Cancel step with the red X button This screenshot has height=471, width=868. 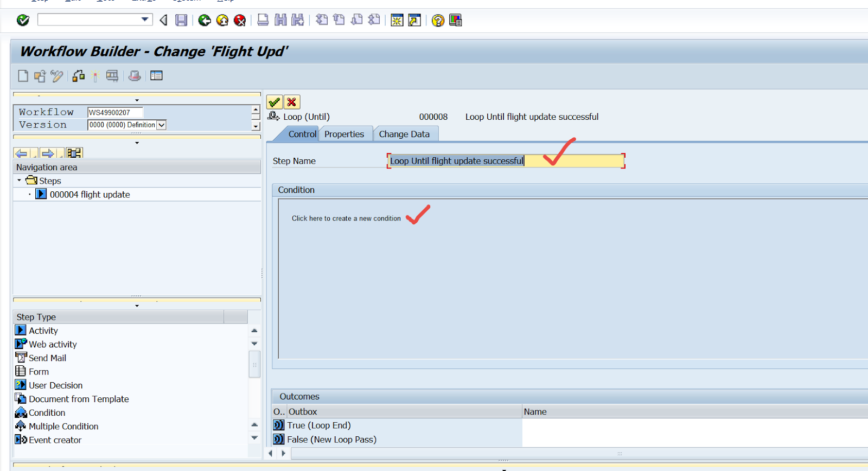(x=292, y=102)
